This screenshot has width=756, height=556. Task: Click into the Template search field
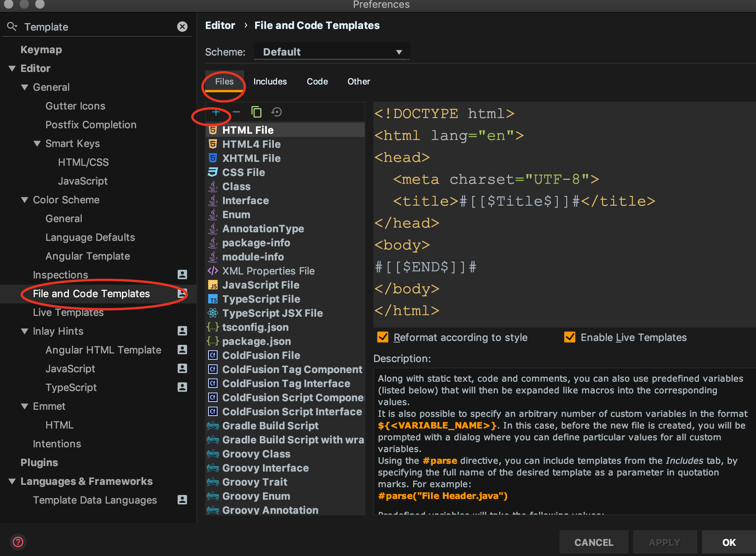(98, 27)
